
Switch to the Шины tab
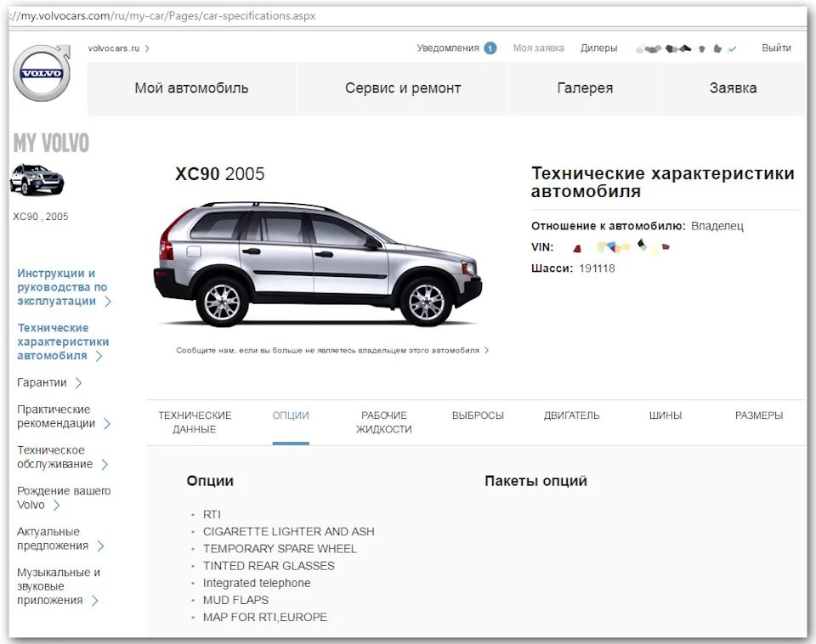pos(665,415)
